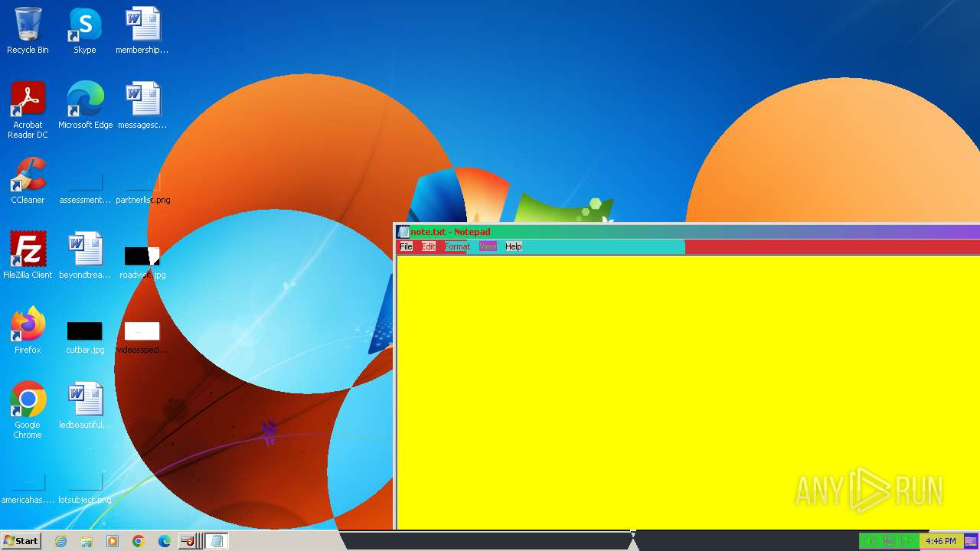Click inside the Notepad text area

[x=688, y=392]
